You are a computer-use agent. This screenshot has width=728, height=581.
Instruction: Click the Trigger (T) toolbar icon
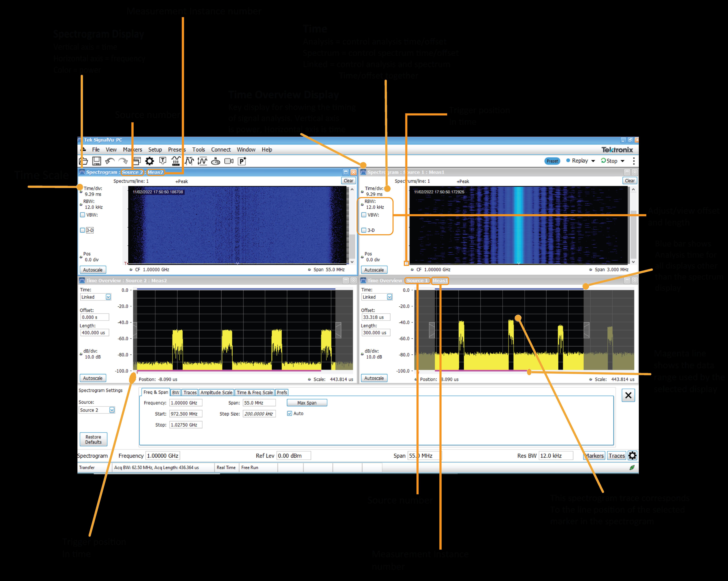(x=163, y=161)
